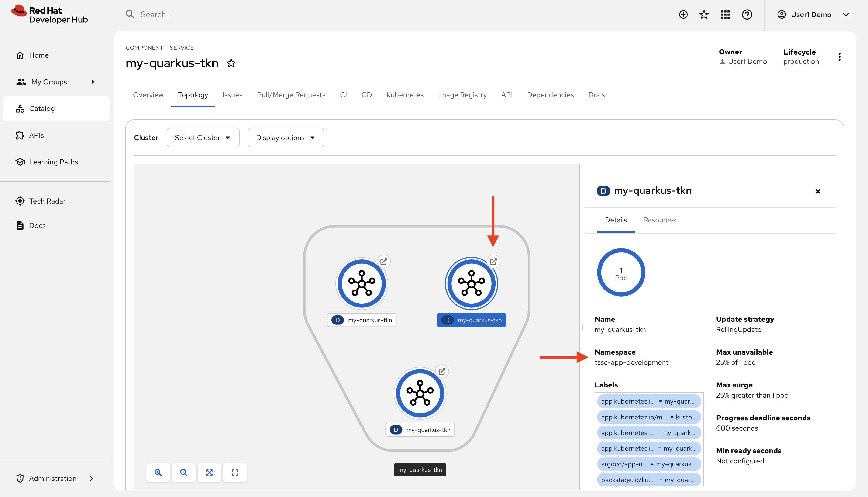868x497 pixels.
Task: Click the create plus icon in header
Action: click(683, 14)
